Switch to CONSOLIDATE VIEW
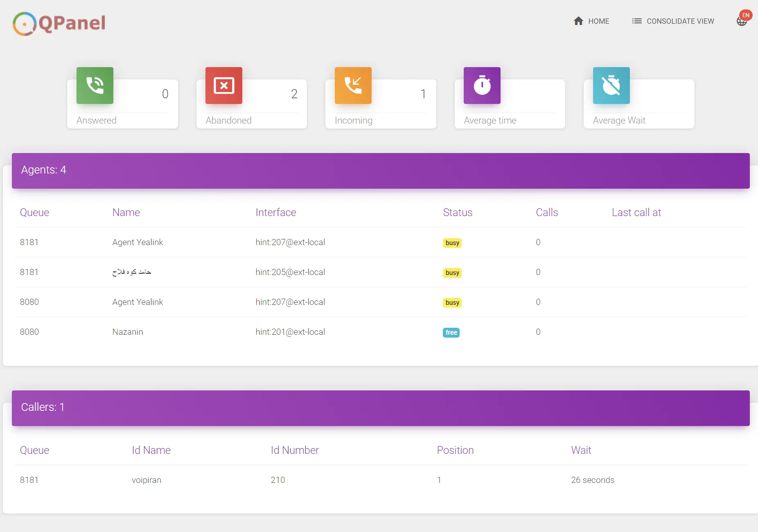This screenshot has width=758, height=532. [680, 21]
